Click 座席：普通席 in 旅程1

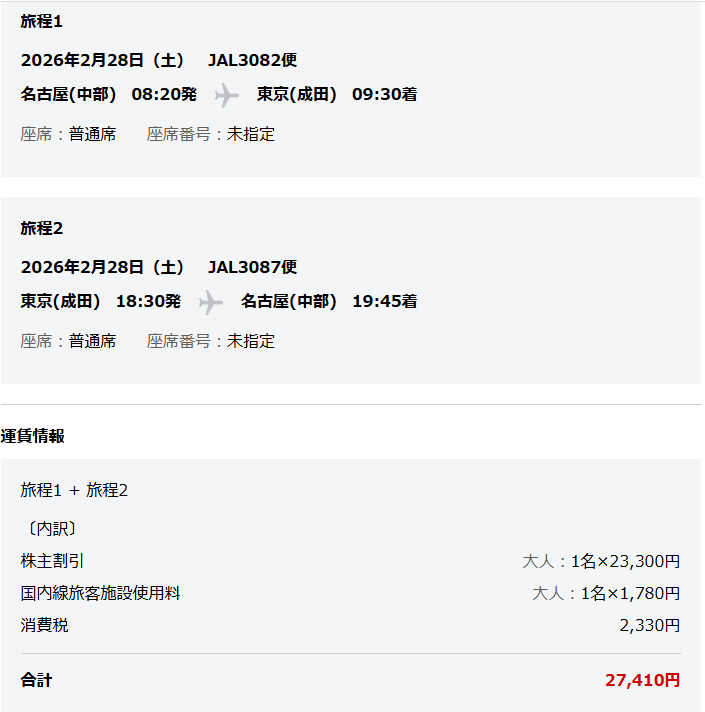pyautogui.click(x=68, y=134)
